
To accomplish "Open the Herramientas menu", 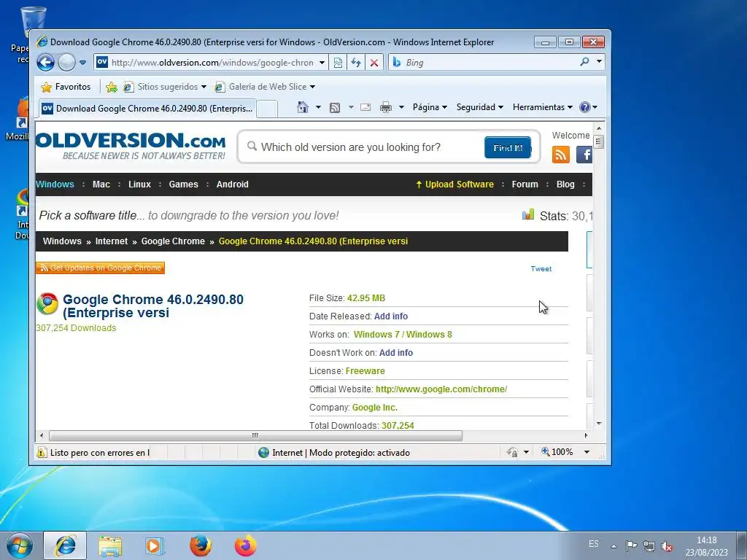I will coord(543,107).
